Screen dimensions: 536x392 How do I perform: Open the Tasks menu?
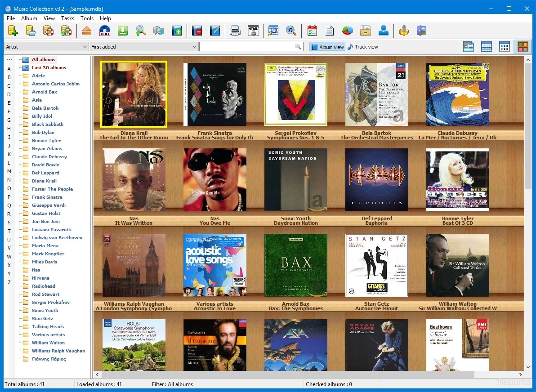pyautogui.click(x=67, y=18)
